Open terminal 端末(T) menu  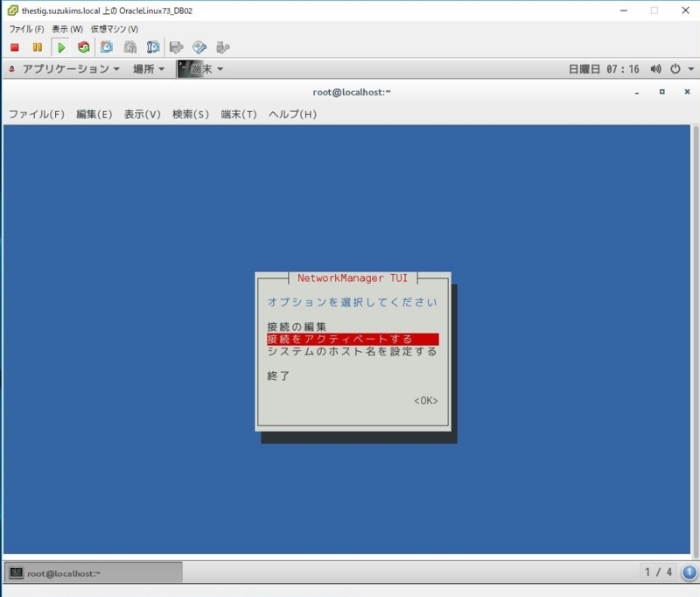coord(239,115)
